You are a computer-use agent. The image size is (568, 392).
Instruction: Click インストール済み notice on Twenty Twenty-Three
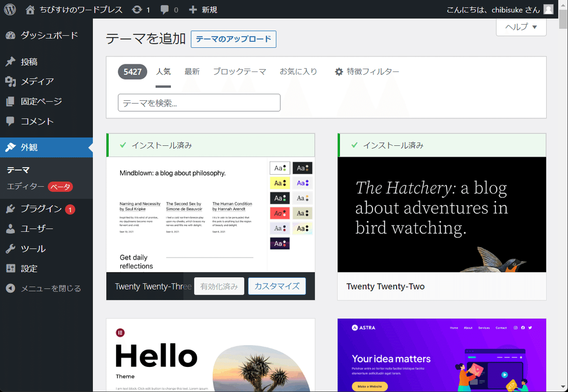(x=211, y=145)
